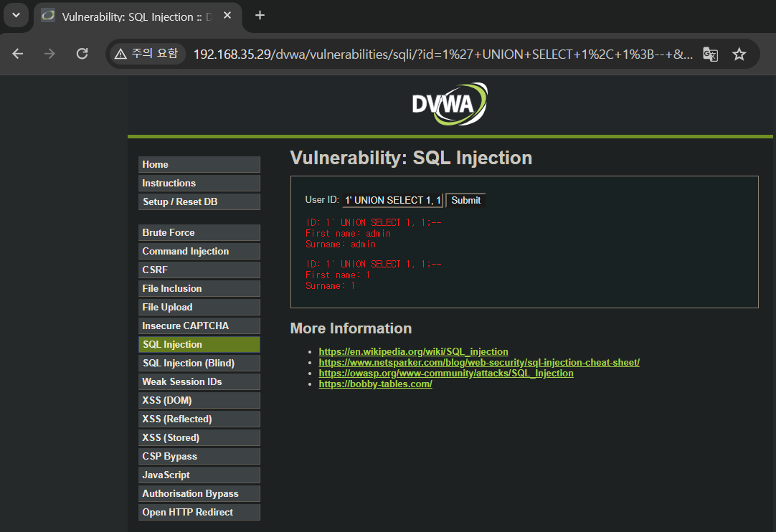The width and height of the screenshot is (776, 532).
Task: Click the not-secure warning badge
Action: pyautogui.click(x=146, y=54)
